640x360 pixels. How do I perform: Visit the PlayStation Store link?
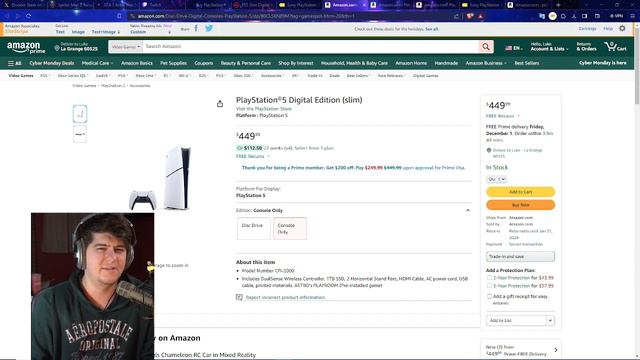coord(264,109)
